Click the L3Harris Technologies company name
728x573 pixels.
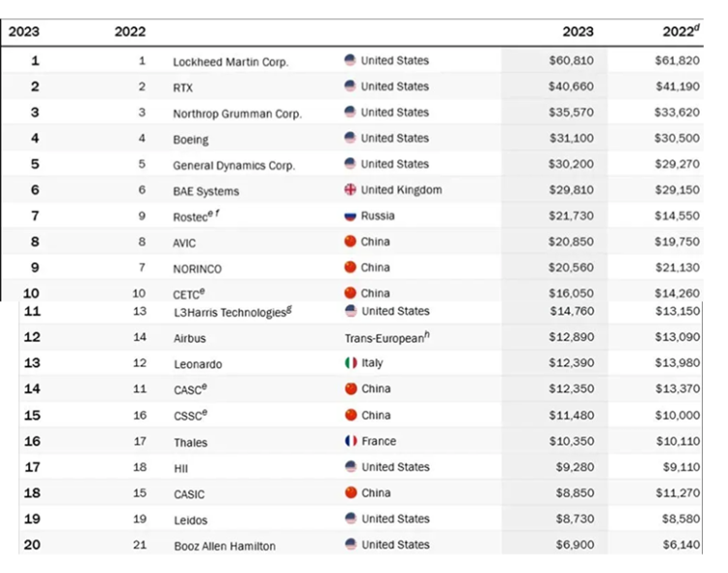232,312
